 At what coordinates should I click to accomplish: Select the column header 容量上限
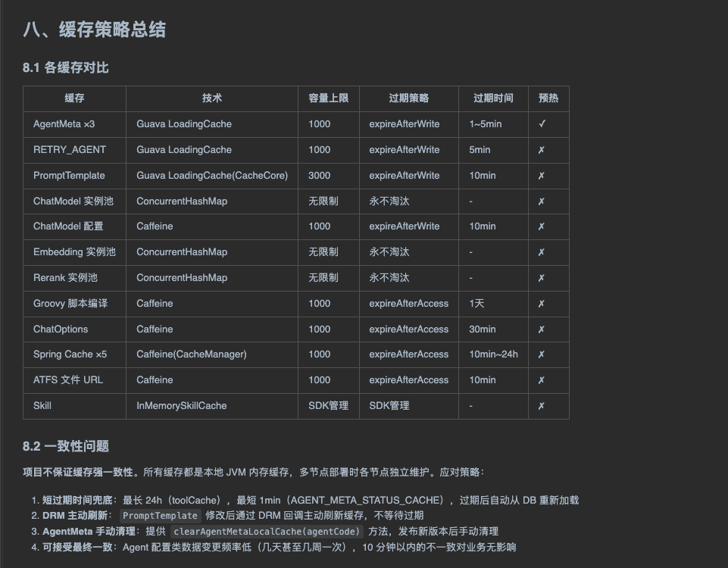point(328,98)
